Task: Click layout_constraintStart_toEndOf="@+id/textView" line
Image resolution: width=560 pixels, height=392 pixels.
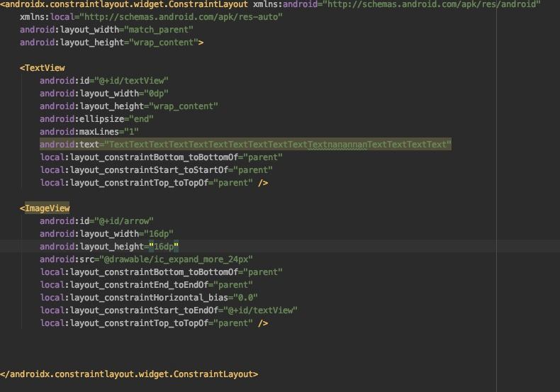Action: pos(169,310)
